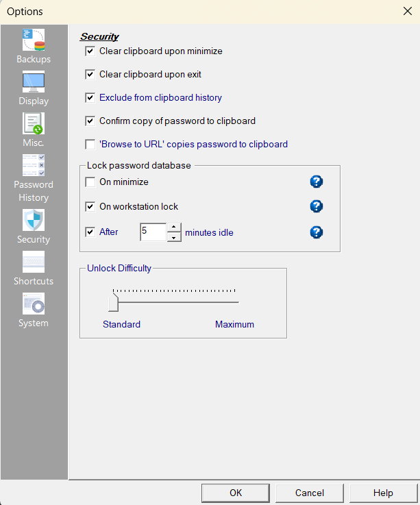Viewport: 420px width, 505px height.
Task: Click the 'Lock password database' group title
Action: 139,166
